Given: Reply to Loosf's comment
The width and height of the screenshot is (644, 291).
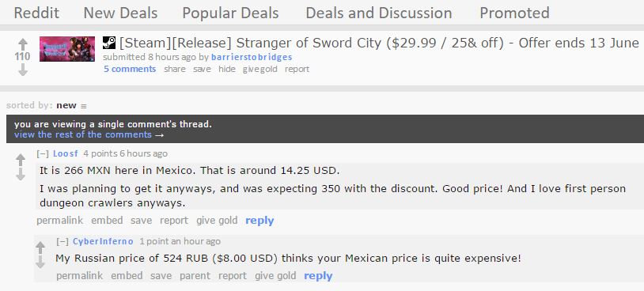Looking at the screenshot, I should click(259, 221).
